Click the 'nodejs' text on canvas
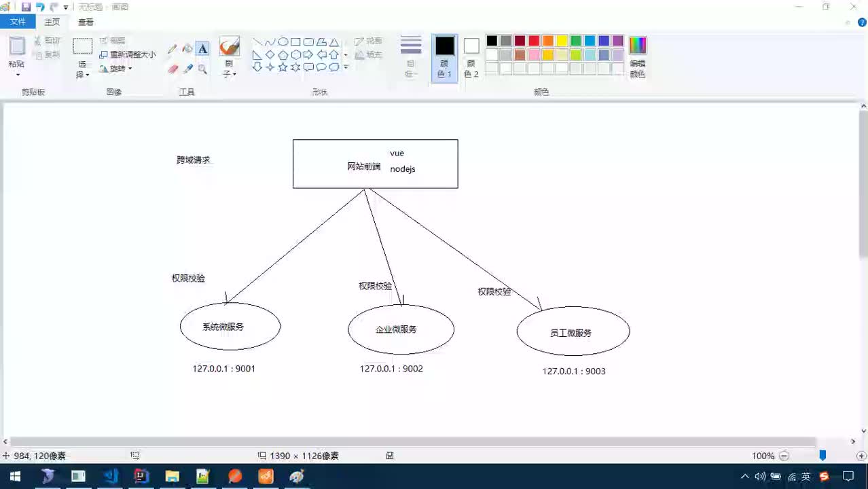868x489 pixels. (403, 169)
